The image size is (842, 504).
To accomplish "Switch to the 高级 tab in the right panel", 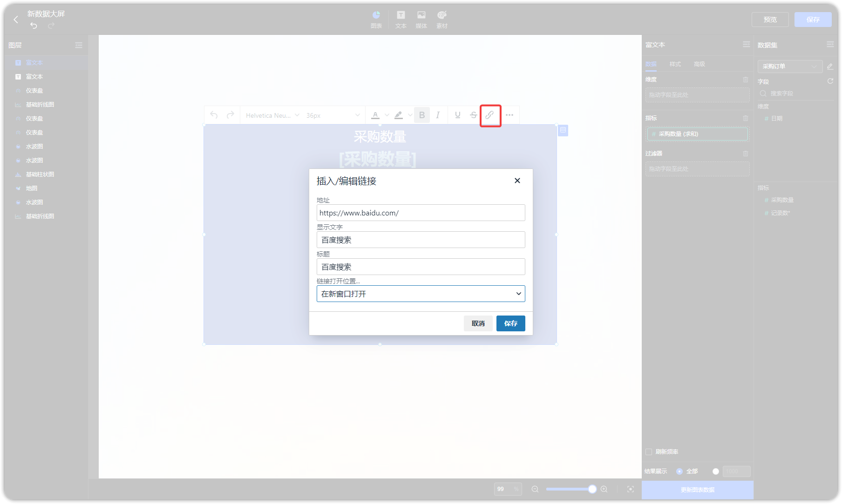I will [x=699, y=64].
